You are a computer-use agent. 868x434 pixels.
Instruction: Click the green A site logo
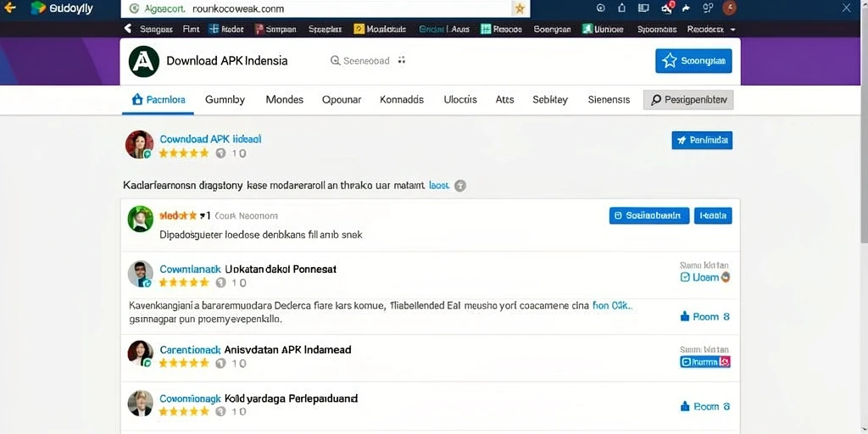pos(144,61)
